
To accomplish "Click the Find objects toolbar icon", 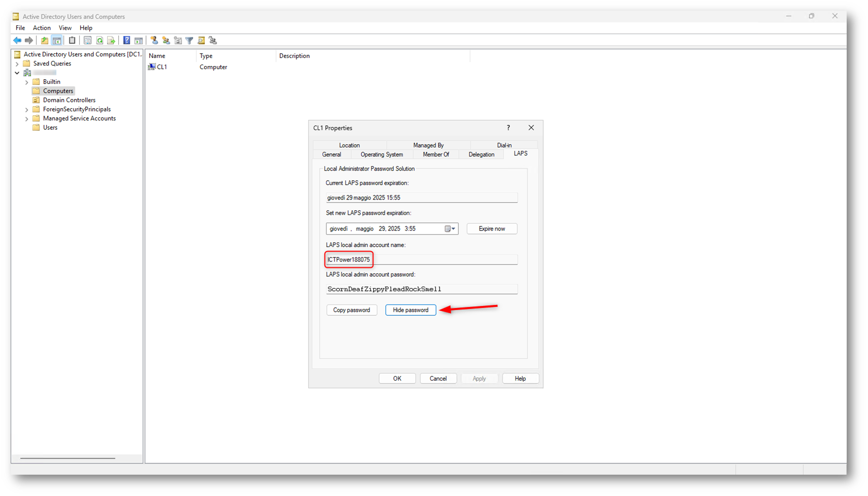I will [202, 41].
